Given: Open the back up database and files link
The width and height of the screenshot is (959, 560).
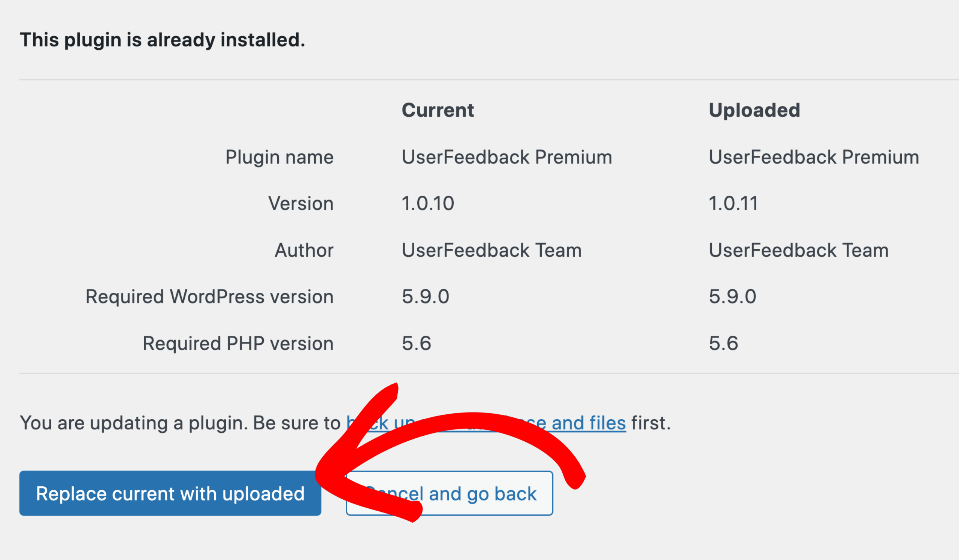Looking at the screenshot, I should point(486,423).
